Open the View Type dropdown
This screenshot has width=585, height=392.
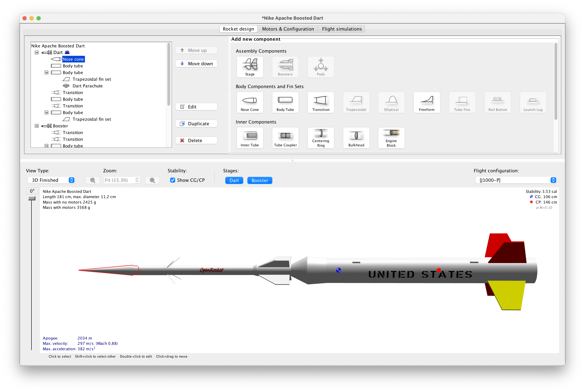pos(51,180)
